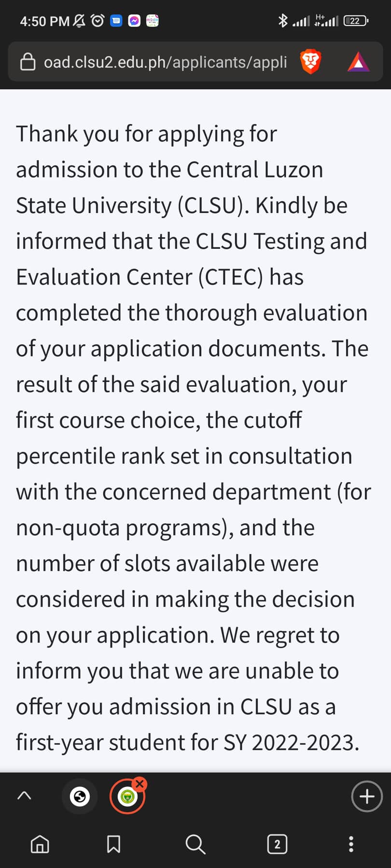Select the active CLSU logo tab
The width and height of the screenshot is (391, 868).
pyautogui.click(x=127, y=797)
